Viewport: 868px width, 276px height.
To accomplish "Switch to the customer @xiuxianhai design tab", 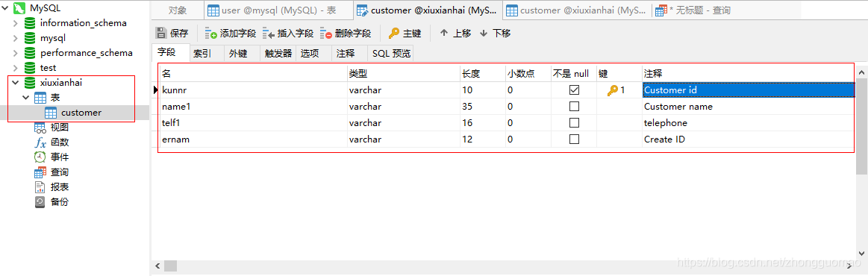I will tap(428, 10).
